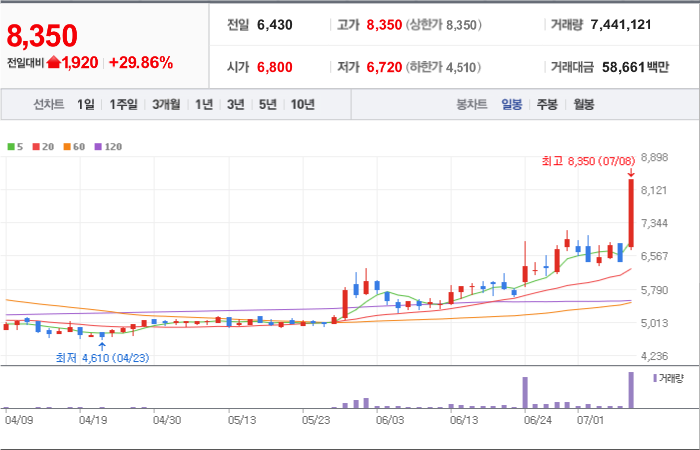The height and width of the screenshot is (450, 700).
Task: Click the 전일 6,430 value
Action: (x=275, y=25)
